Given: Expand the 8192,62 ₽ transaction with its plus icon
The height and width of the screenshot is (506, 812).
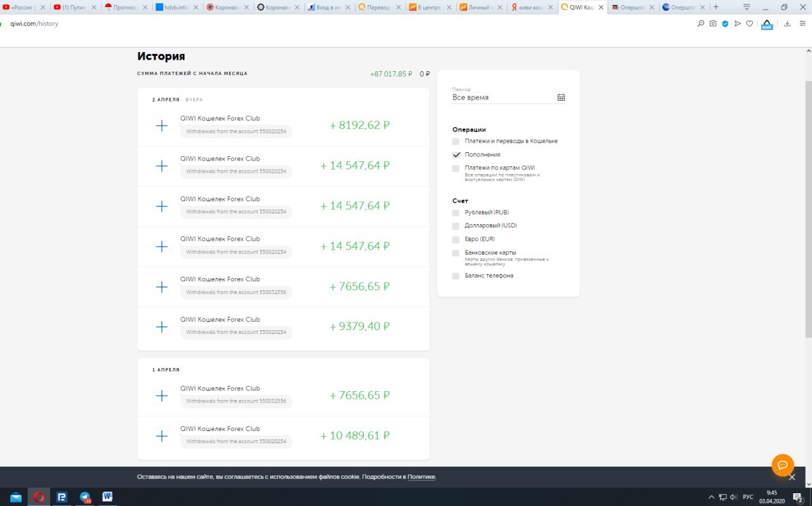Looking at the screenshot, I should pyautogui.click(x=162, y=126).
